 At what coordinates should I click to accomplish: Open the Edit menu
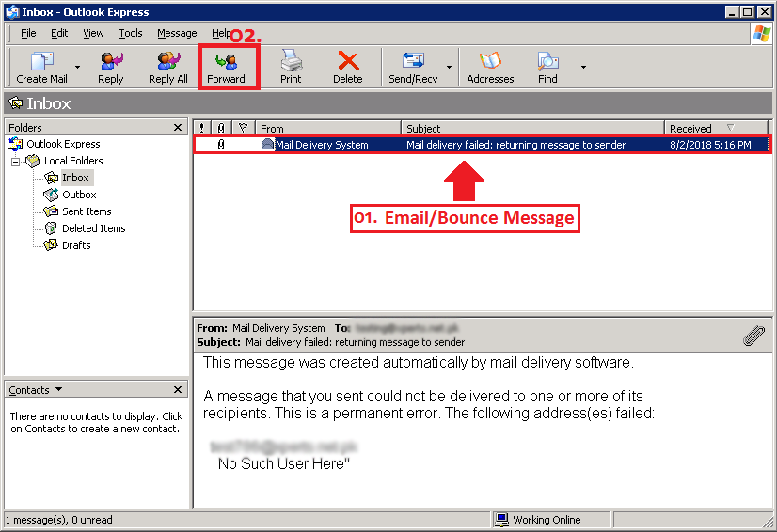(59, 33)
